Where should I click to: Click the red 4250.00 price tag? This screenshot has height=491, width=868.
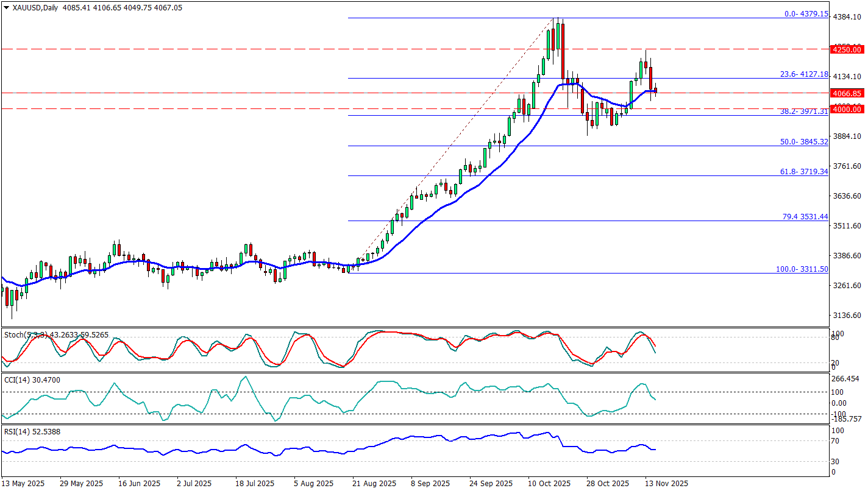tap(847, 49)
